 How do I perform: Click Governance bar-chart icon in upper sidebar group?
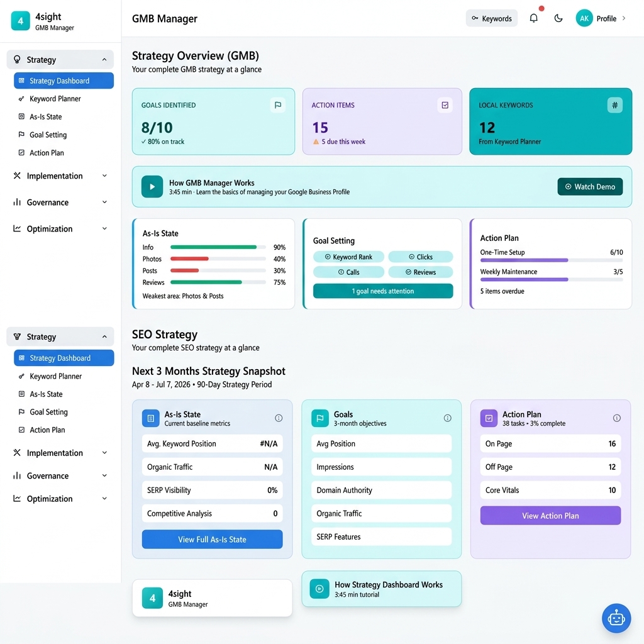17,202
